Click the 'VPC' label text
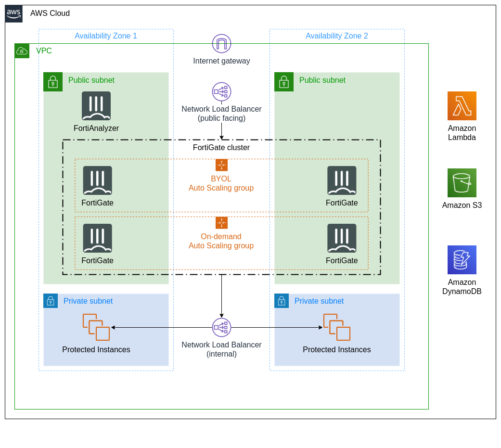 point(44,51)
